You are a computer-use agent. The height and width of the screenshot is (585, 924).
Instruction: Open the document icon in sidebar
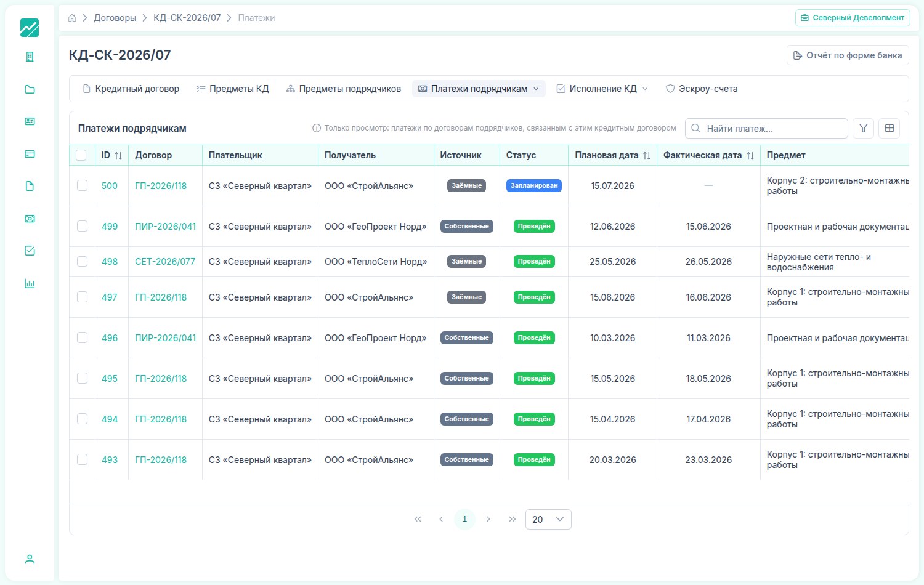[x=30, y=186]
